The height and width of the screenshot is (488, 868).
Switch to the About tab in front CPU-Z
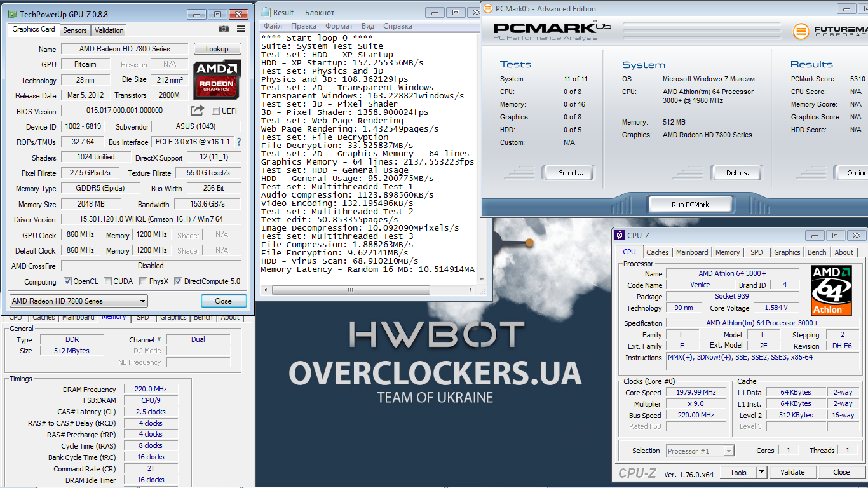click(844, 252)
